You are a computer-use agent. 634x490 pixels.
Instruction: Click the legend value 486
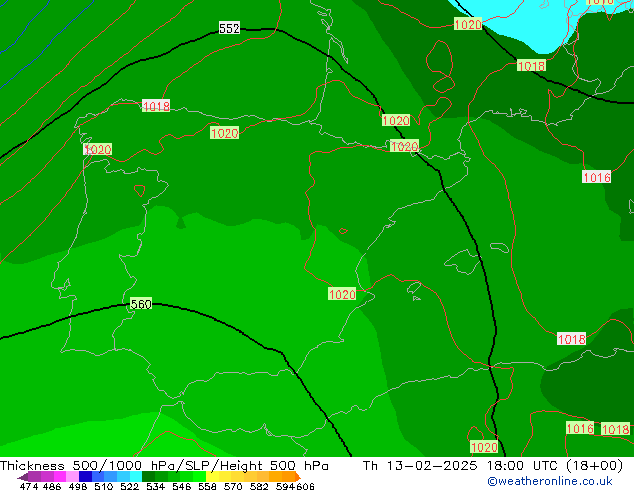coord(52,486)
